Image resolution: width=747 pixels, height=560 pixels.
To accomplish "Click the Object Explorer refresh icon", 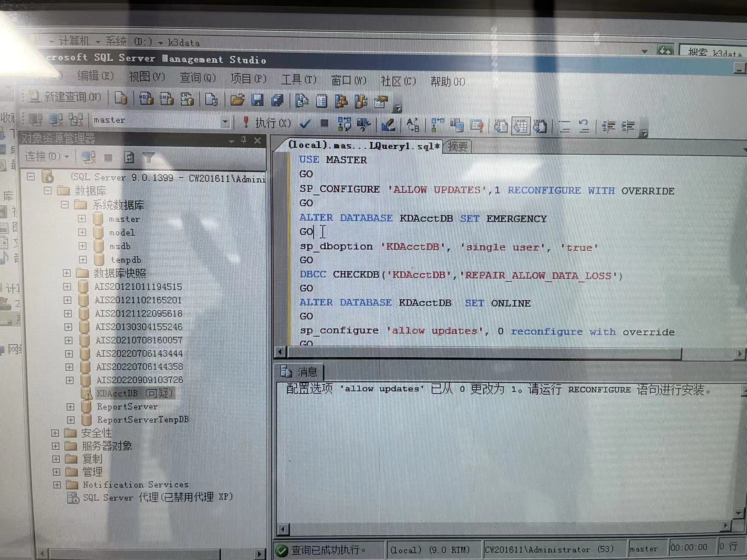I will pyautogui.click(x=129, y=157).
